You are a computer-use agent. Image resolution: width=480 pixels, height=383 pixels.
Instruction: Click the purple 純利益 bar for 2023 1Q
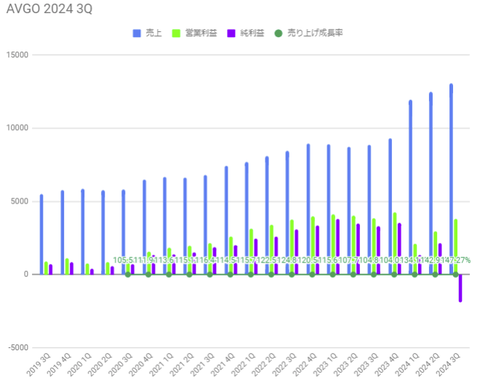coord(338,247)
